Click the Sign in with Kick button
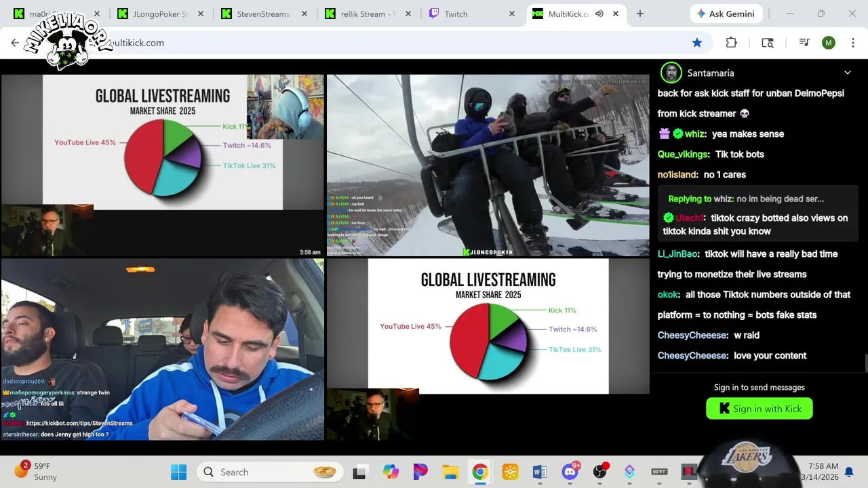This screenshot has width=868, height=488. pyautogui.click(x=759, y=409)
